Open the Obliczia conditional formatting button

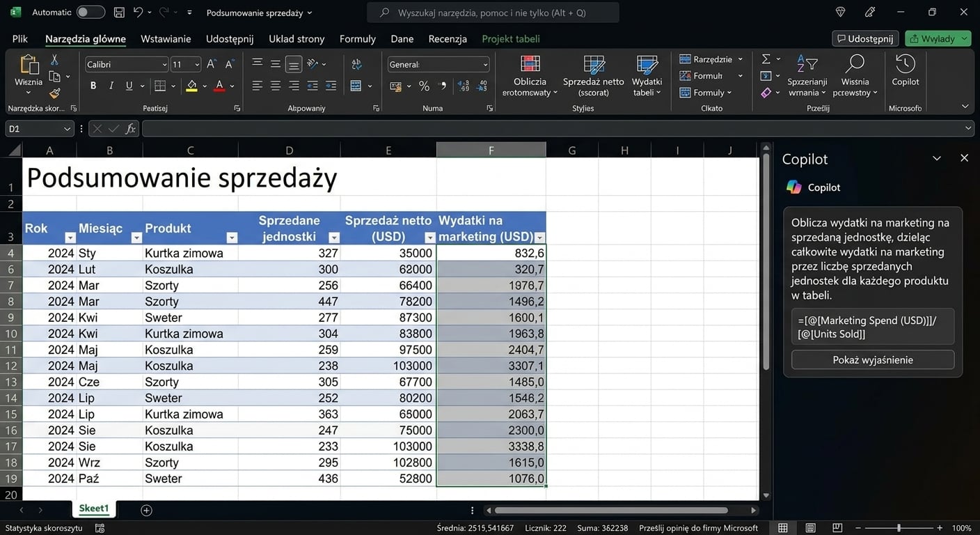coord(530,76)
